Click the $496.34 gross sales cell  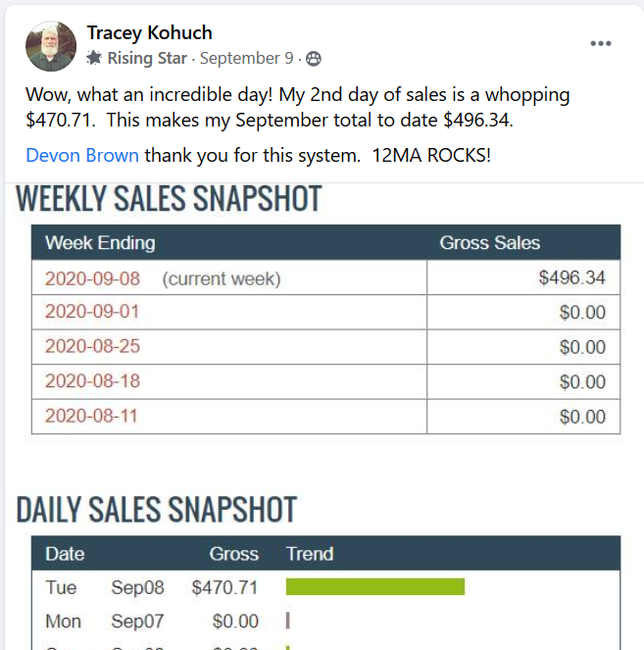523,277
